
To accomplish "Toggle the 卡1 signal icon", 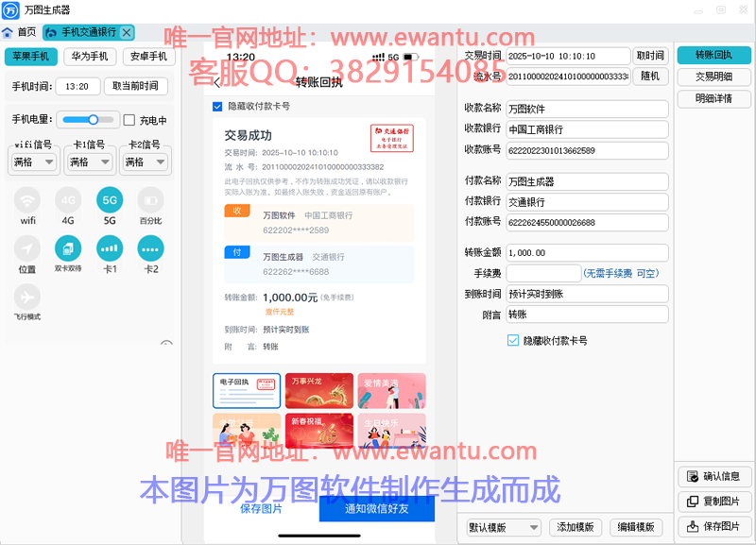I will [x=110, y=248].
